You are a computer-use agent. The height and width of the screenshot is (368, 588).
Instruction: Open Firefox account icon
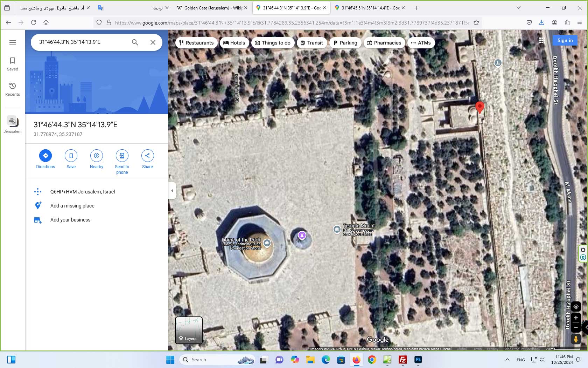[x=554, y=22]
